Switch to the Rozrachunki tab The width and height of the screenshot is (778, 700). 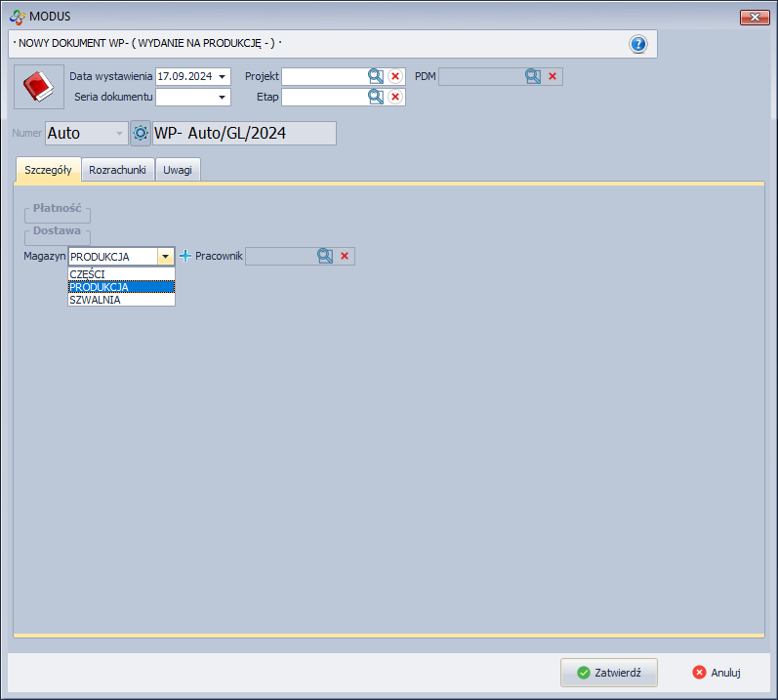point(117,169)
